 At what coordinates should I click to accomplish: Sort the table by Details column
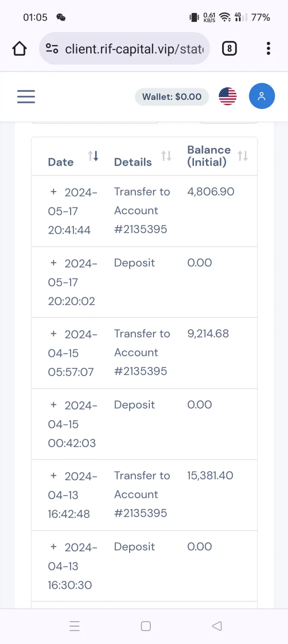[x=166, y=156]
